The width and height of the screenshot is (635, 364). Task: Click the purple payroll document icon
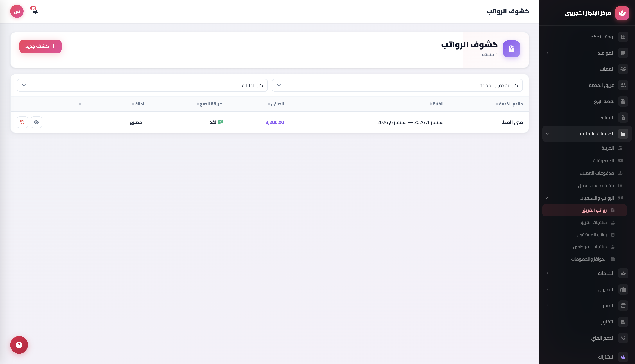pyautogui.click(x=512, y=49)
